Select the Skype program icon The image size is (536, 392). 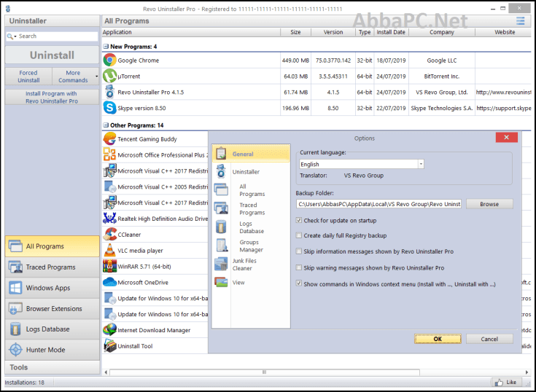(x=109, y=108)
